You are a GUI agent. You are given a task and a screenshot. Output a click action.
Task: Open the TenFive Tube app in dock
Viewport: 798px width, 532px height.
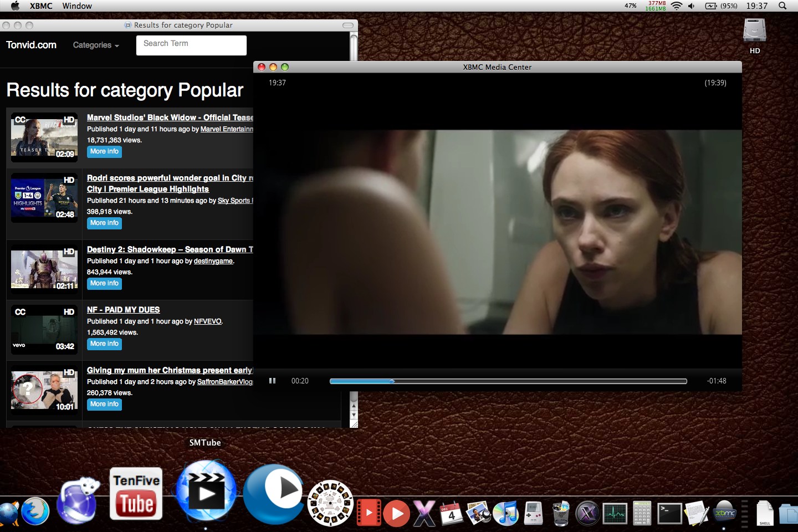(x=136, y=493)
